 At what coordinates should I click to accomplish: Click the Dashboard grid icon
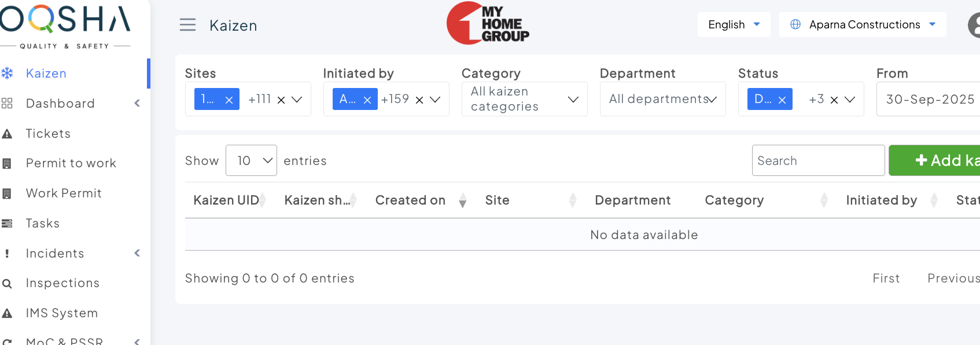coord(7,104)
